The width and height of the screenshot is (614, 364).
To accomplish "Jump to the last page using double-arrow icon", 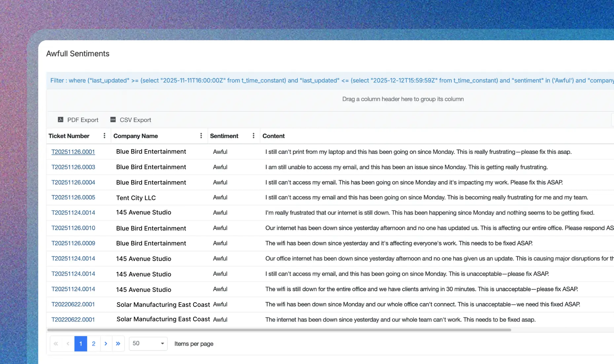I will pos(118,344).
